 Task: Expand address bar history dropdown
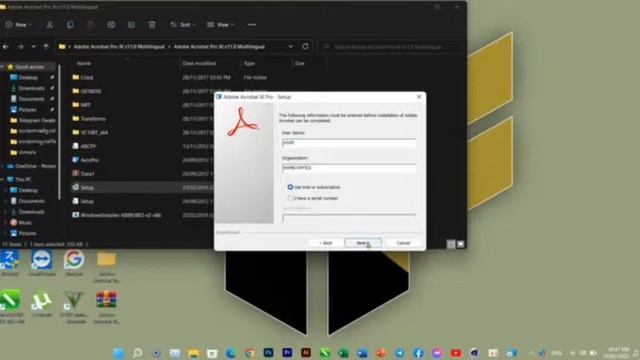pyautogui.click(x=291, y=47)
